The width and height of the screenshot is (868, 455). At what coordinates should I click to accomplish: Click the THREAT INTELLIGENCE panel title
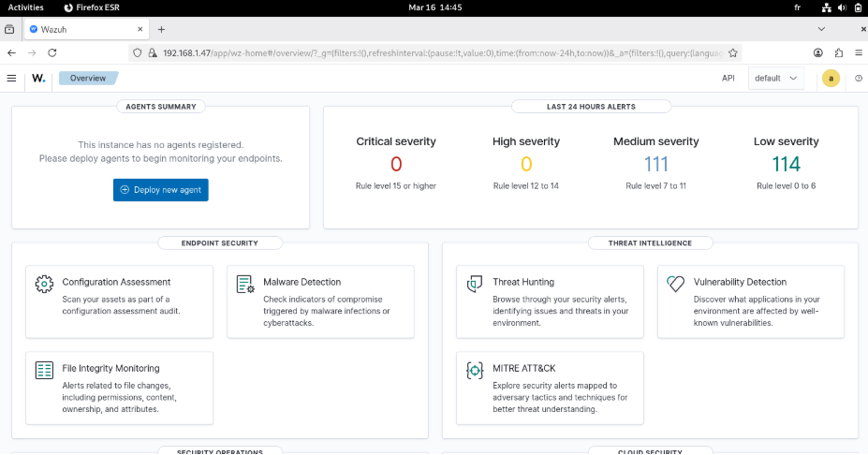tap(650, 243)
